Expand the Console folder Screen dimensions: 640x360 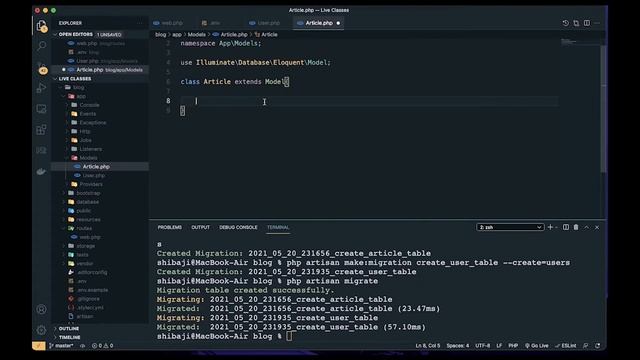click(89, 105)
